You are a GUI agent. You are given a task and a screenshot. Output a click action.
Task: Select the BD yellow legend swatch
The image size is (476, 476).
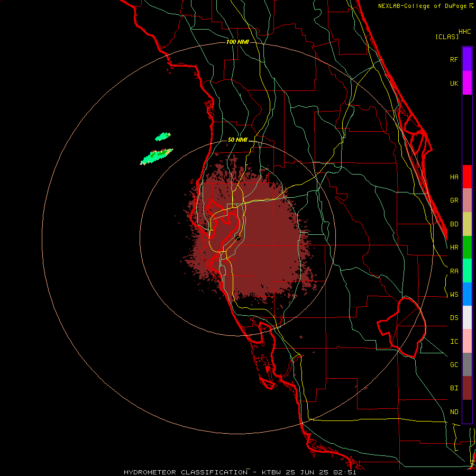(x=467, y=224)
